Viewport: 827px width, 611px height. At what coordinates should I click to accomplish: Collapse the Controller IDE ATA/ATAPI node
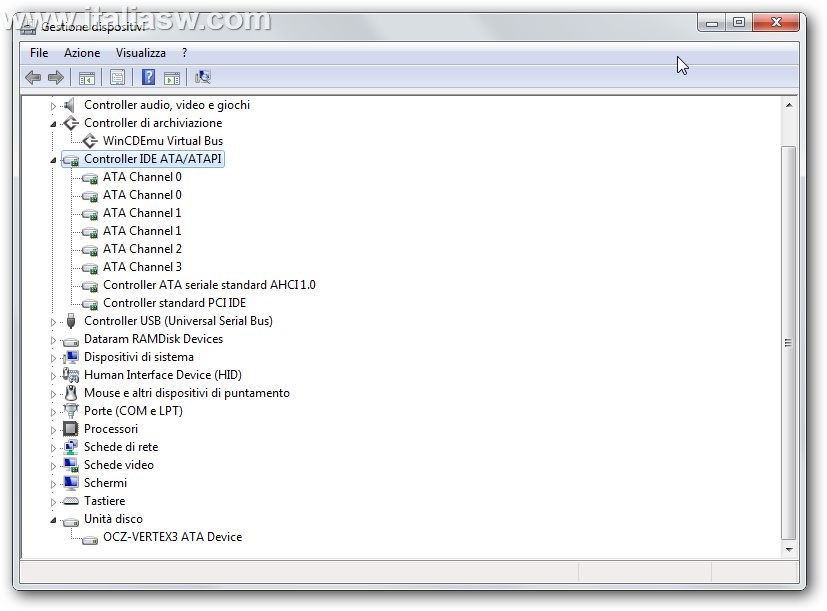(x=54, y=160)
